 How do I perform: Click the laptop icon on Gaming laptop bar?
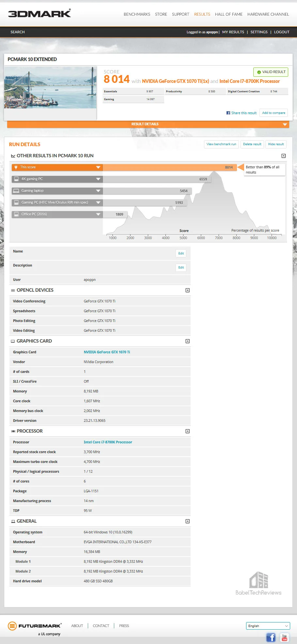coord(16,191)
